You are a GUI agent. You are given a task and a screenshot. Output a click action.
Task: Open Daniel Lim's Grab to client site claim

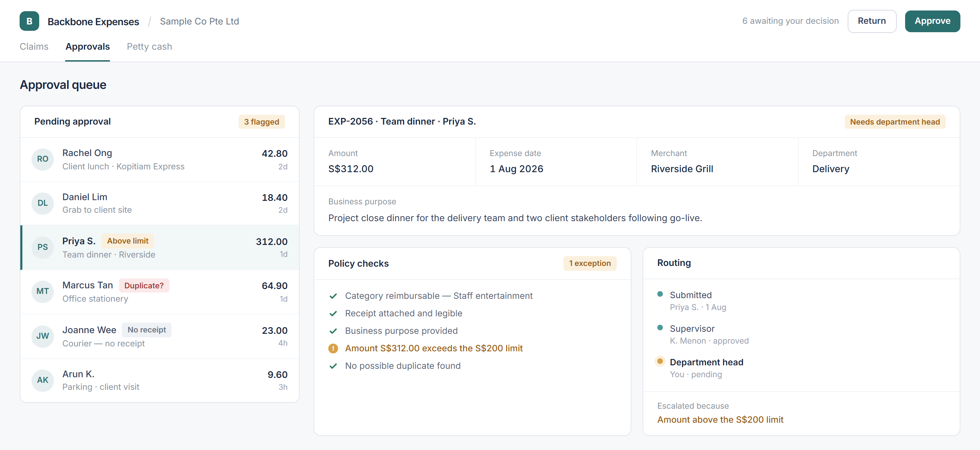click(x=159, y=203)
